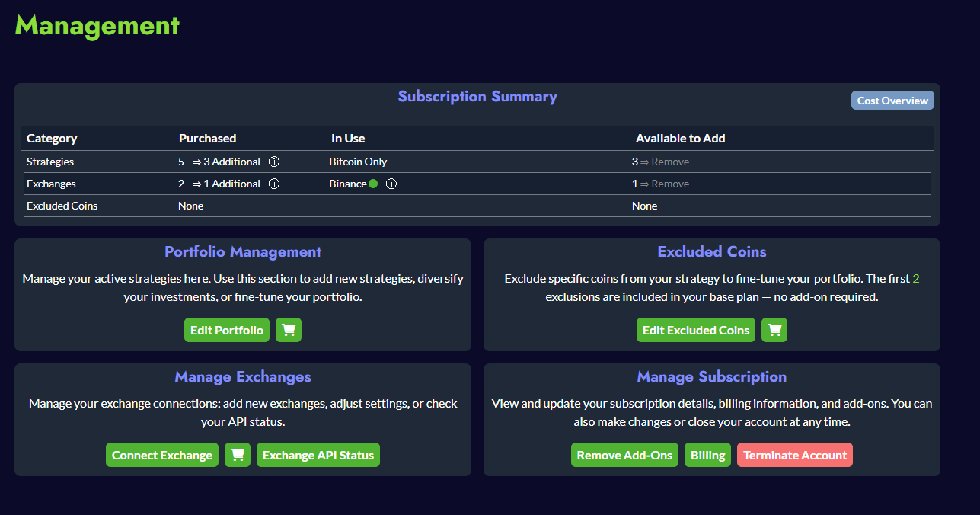Click the Available to Add column header
This screenshot has width=980, height=515.
tap(680, 139)
